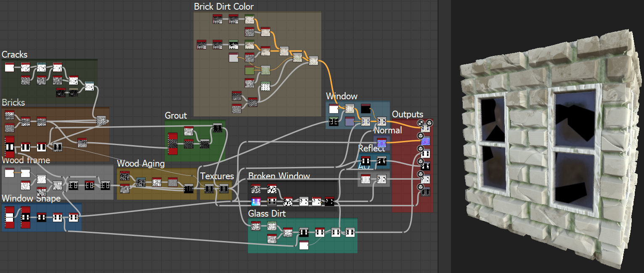Click the checkerboard badge on the top output node
This screenshot has height=273, width=644.
coord(420,122)
